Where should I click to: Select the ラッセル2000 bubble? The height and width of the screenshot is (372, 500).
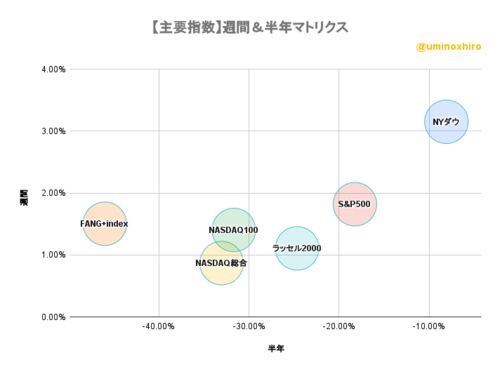(x=297, y=248)
